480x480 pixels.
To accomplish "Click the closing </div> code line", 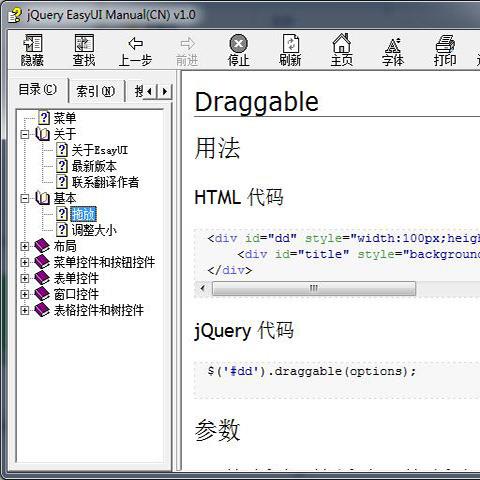I will (230, 270).
